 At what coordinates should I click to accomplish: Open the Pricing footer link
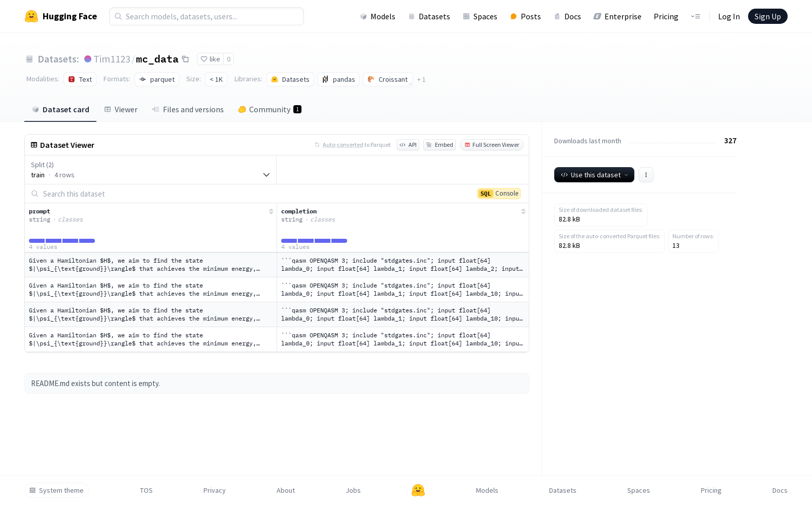click(711, 490)
